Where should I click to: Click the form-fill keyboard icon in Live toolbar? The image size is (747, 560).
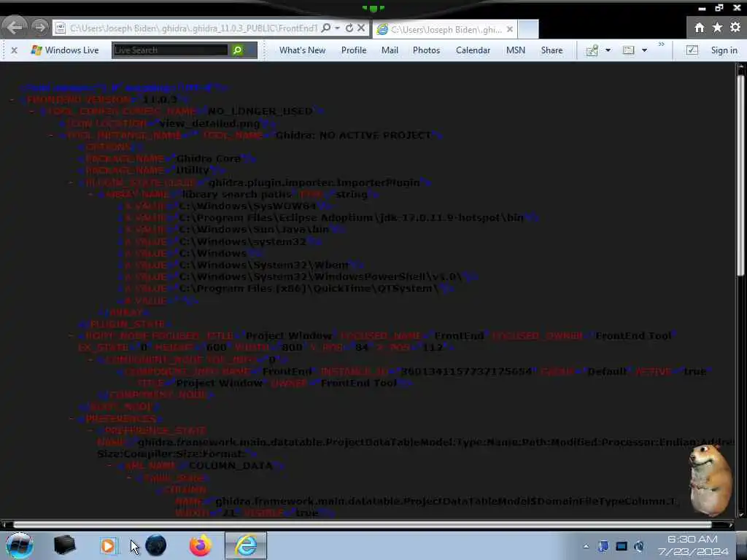click(628, 50)
